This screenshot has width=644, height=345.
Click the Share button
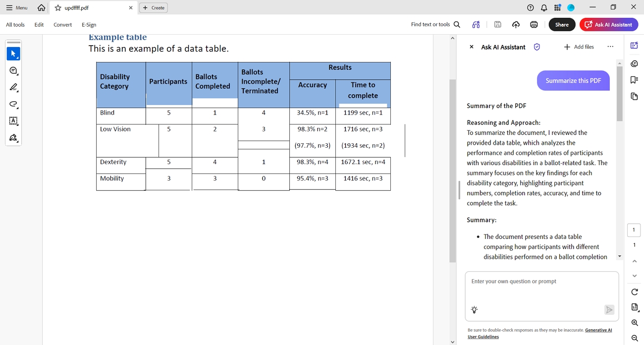pos(562,24)
